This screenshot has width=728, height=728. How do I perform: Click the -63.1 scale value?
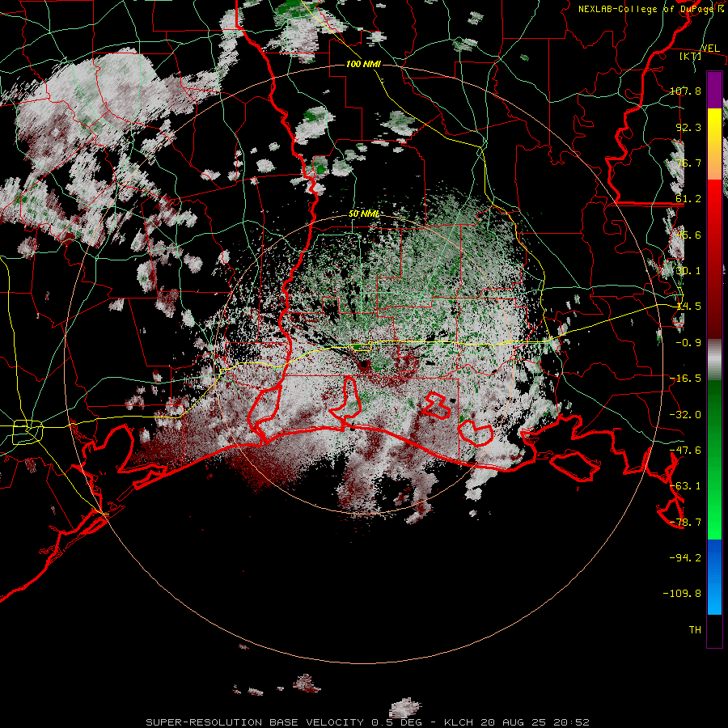685,486
